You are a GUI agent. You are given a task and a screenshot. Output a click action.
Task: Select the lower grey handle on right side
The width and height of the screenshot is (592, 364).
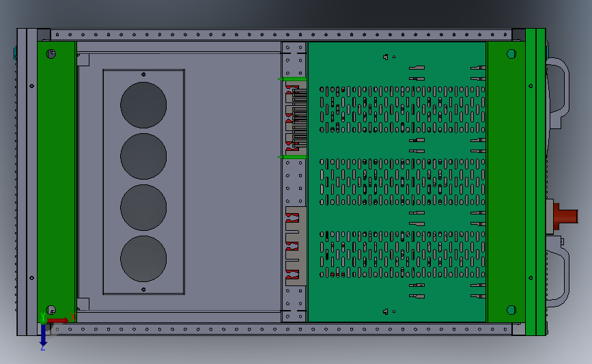tap(558, 271)
